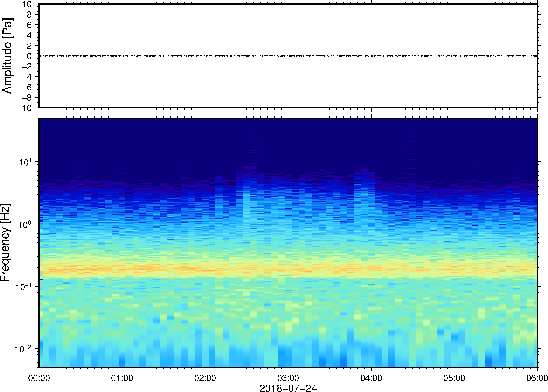Click amplitude tick label -4
Image resolution: width=548 pixels, height=392 pixels.
click(x=27, y=77)
